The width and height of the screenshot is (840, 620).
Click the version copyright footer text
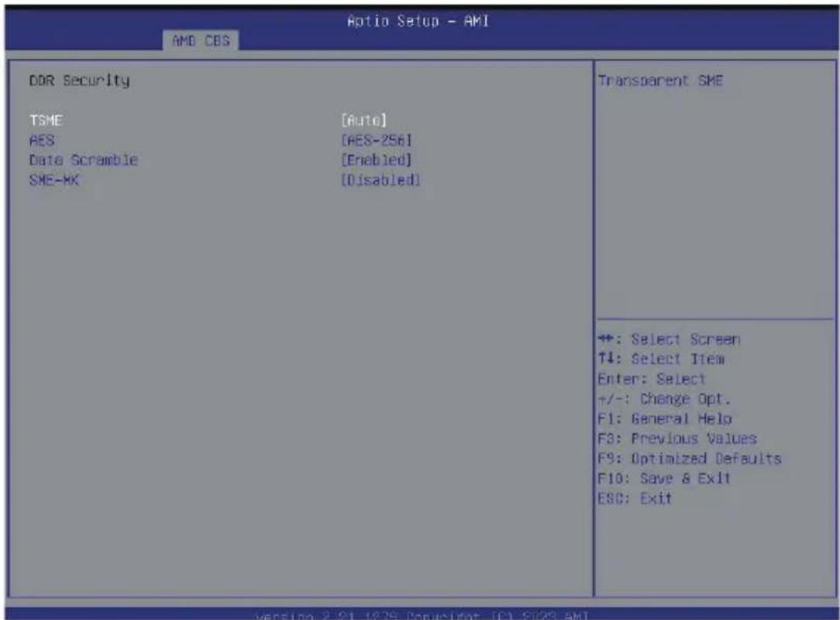tap(422, 615)
